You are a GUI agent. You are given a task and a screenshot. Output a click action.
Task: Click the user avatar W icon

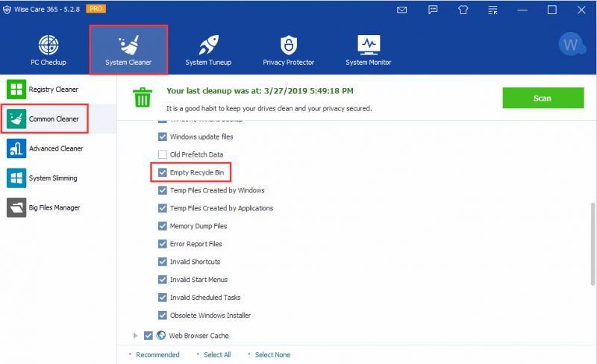tap(571, 45)
